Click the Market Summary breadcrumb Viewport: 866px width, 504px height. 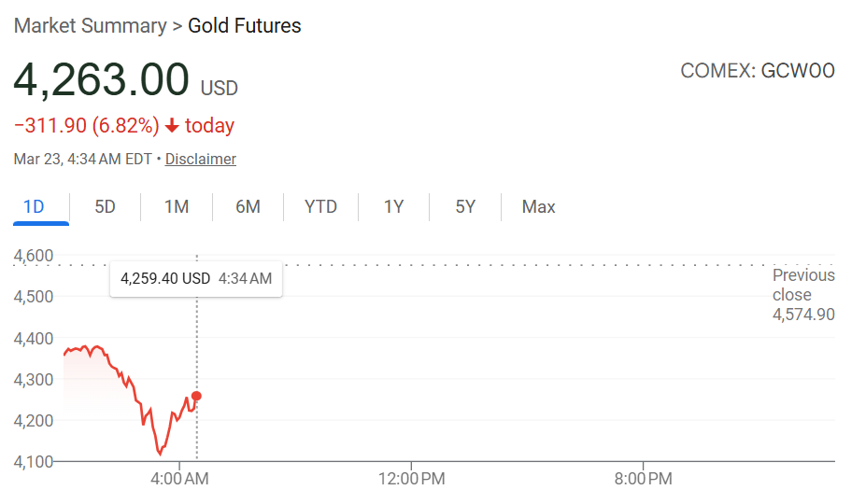(x=89, y=26)
